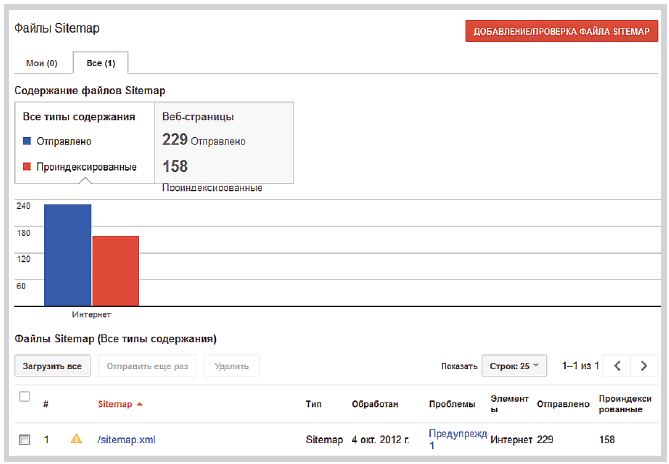Go to previous page arrow
This screenshot has height=464, width=669.
[x=618, y=366]
